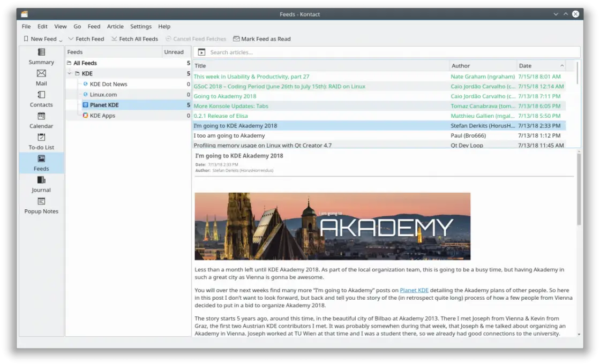Open the View menu
The height and width of the screenshot is (364, 600).
coord(61,26)
